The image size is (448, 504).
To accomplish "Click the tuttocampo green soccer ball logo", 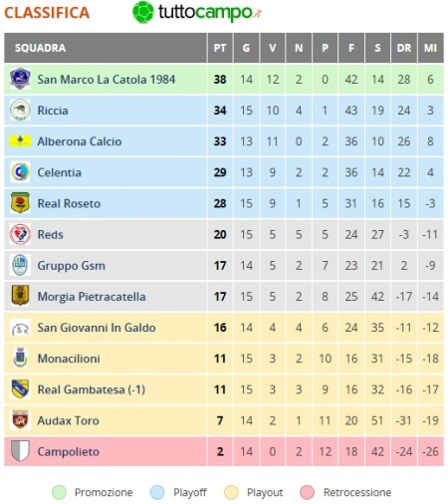I will [x=143, y=12].
